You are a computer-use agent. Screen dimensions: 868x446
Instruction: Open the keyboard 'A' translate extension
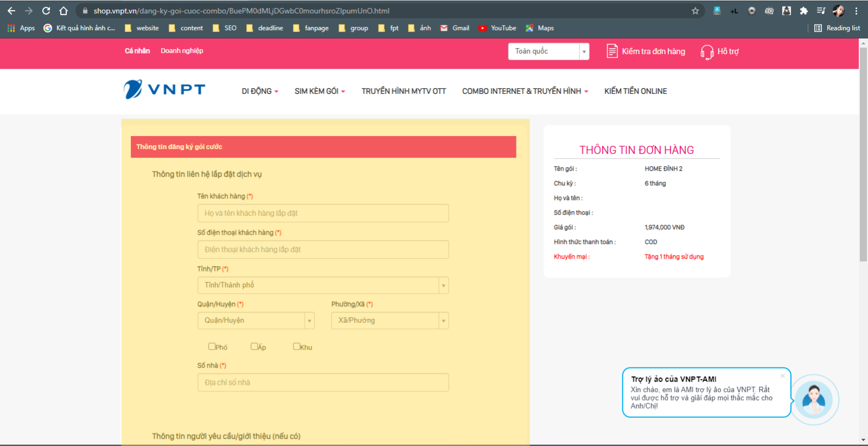717,11
